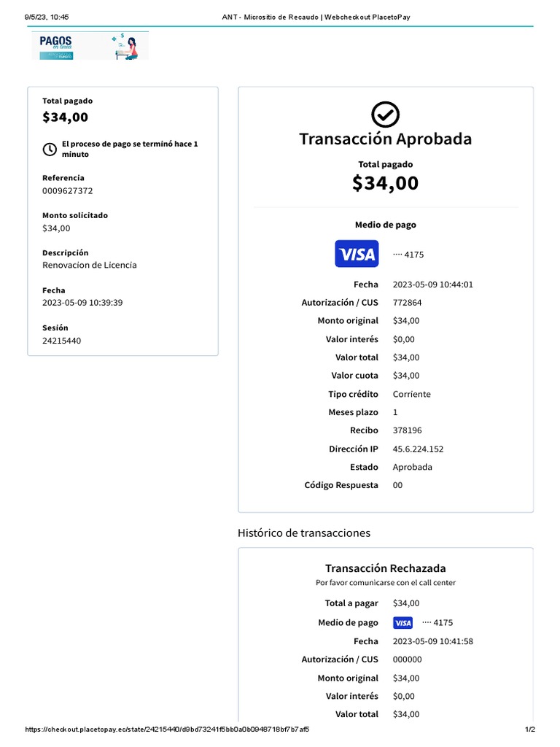Click the Transacción Rechazada title
Image resolution: width=560 pixels, height=747 pixels.
click(x=385, y=568)
